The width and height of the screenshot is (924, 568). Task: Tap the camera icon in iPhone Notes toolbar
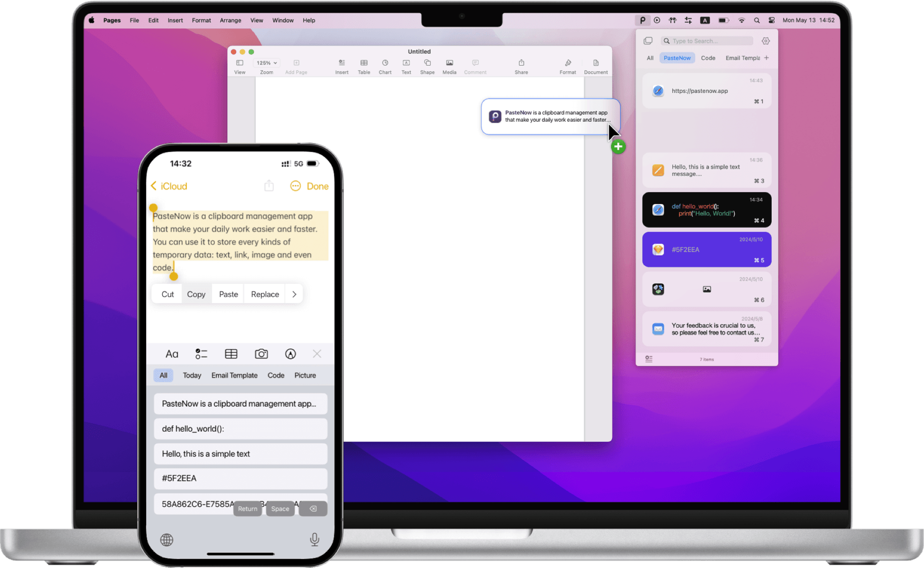pyautogui.click(x=261, y=354)
